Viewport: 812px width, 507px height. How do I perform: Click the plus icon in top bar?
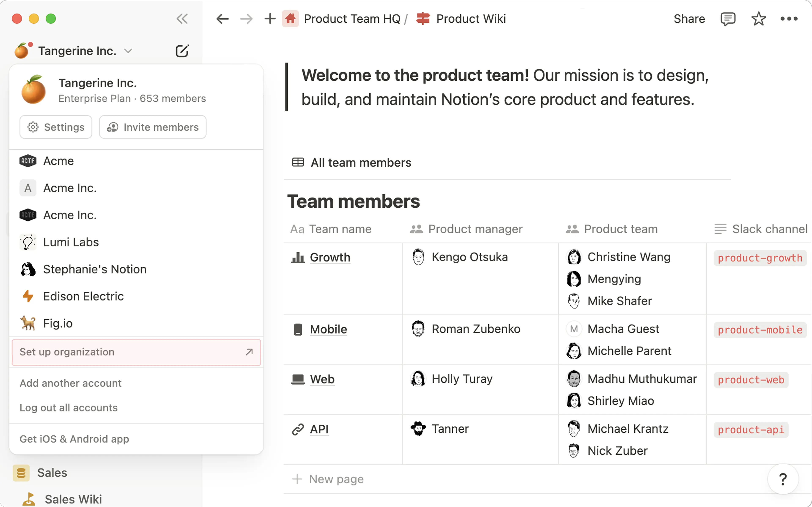click(270, 19)
